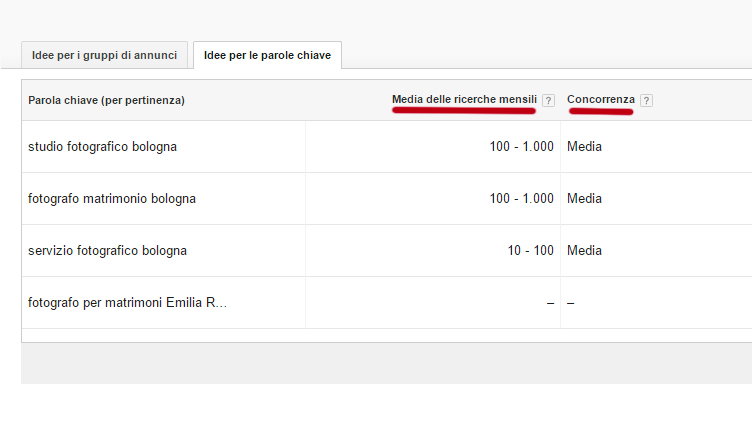
Task: Click Concorrenza 'Media' for studio fotografico bologna
Action: 584,147
